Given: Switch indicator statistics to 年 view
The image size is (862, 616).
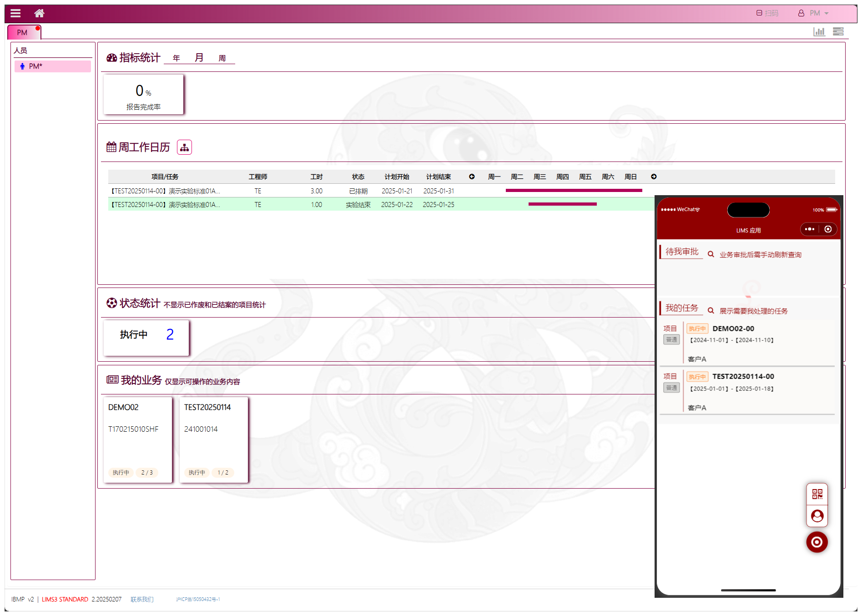Looking at the screenshot, I should [176, 58].
